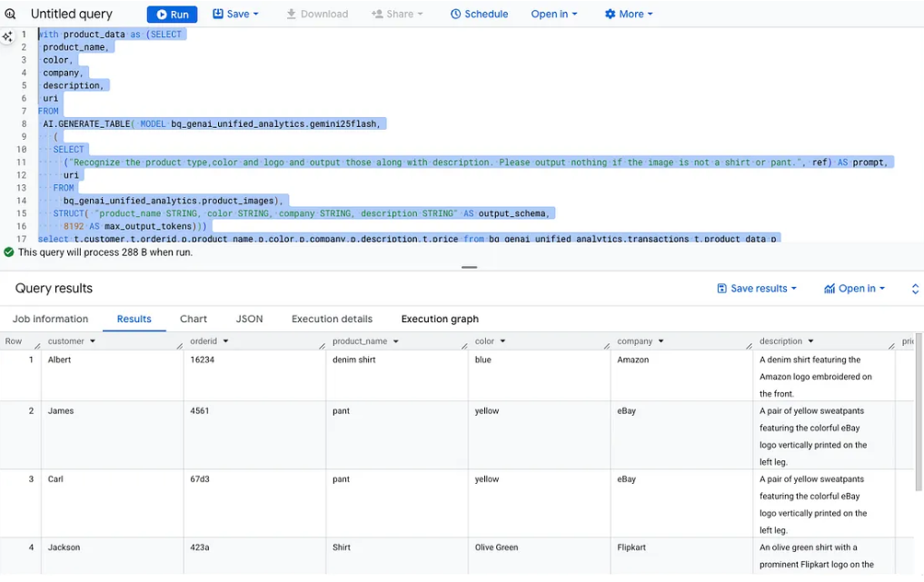Viewport: 924px width, 582px height.
Task: Open the product_name column header menu
Action: (395, 341)
